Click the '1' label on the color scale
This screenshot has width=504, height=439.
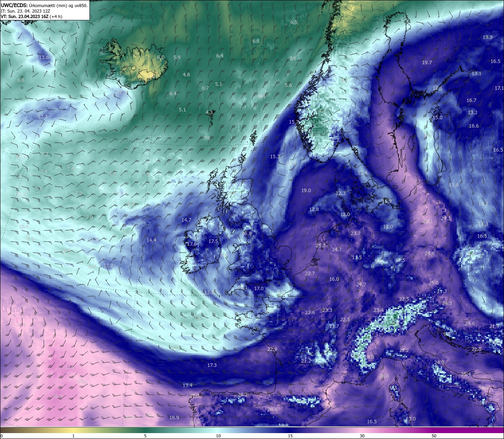(74, 436)
